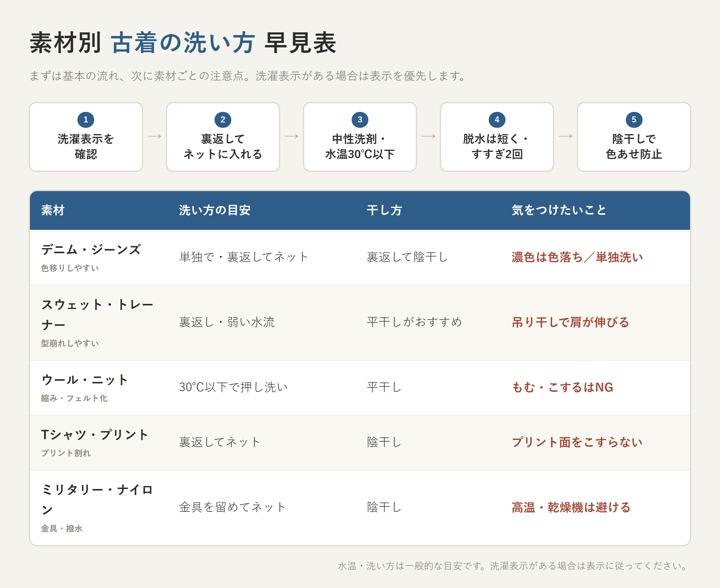Click the step 5 number badge

tap(634, 120)
